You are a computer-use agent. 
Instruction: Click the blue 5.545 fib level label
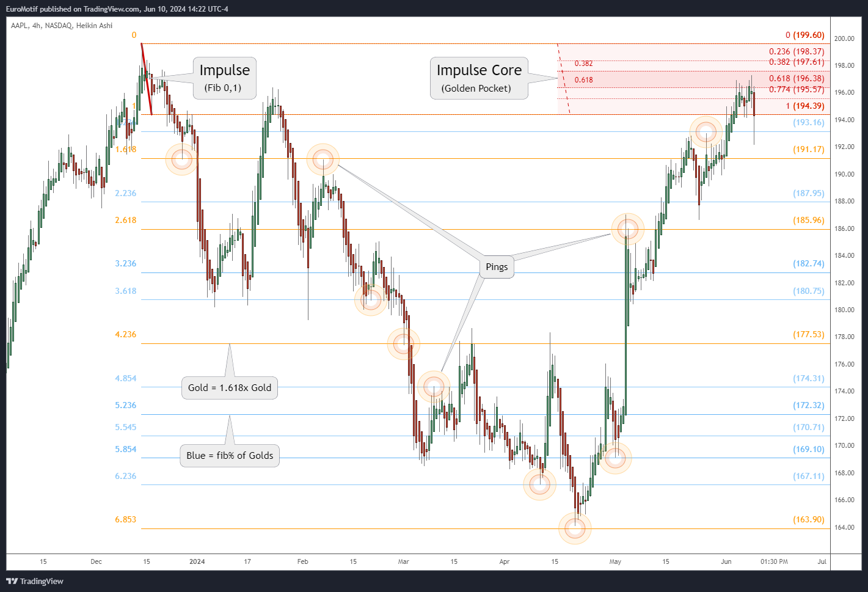coord(126,427)
